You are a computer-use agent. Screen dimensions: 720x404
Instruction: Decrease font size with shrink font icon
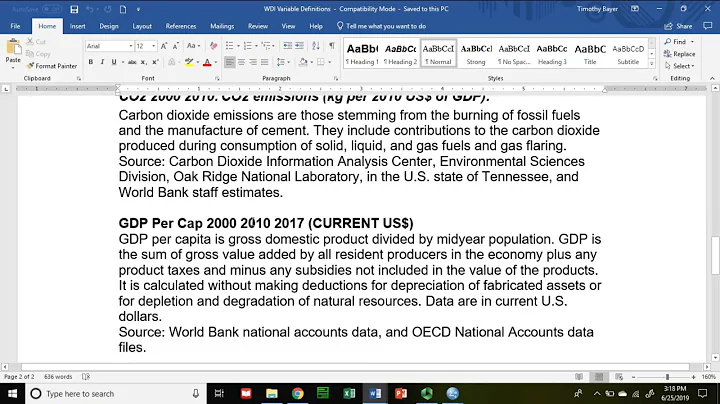pyautogui.click(x=175, y=46)
